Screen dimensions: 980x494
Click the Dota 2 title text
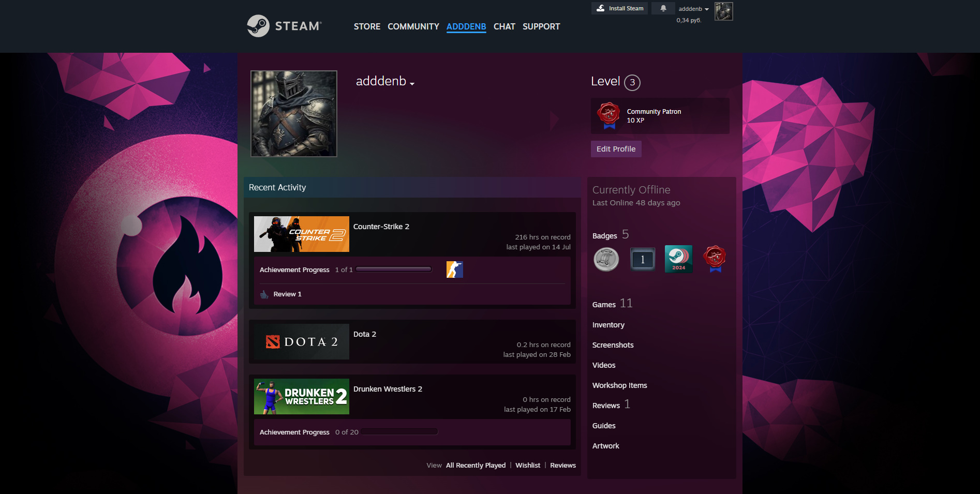(364, 334)
